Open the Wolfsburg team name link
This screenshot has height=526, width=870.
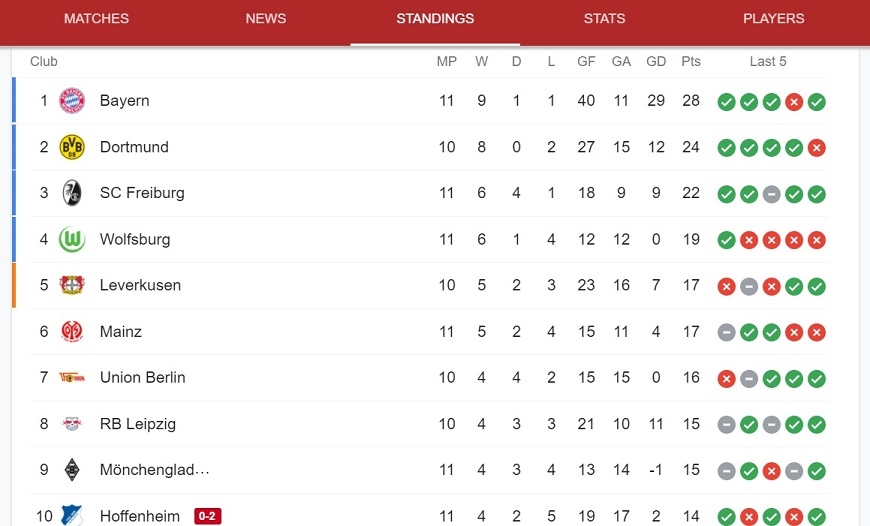coord(135,239)
